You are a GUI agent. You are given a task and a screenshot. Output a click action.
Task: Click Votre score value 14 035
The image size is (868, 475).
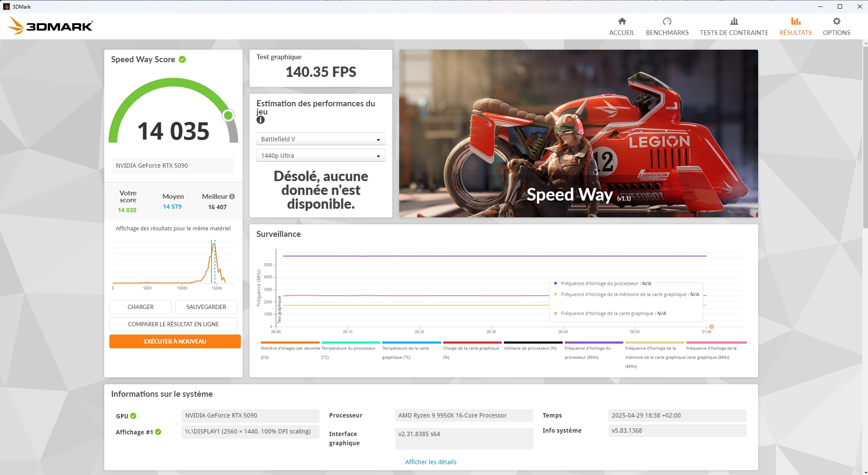[127, 210]
